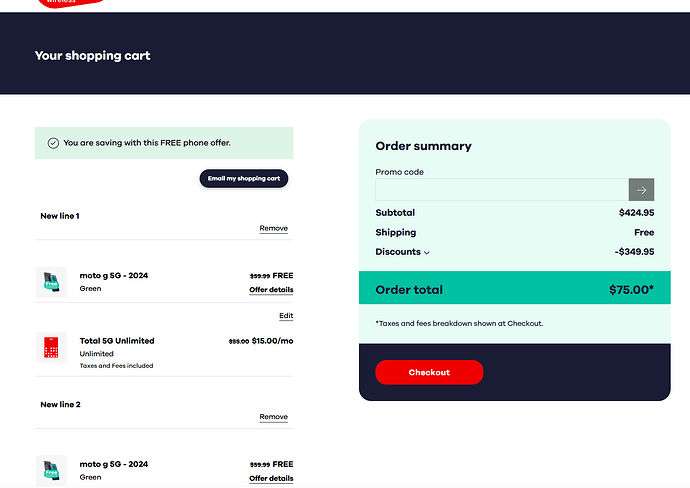Click the 'Order summary' heading
Viewport: 690px width, 488px height.
[x=423, y=146]
